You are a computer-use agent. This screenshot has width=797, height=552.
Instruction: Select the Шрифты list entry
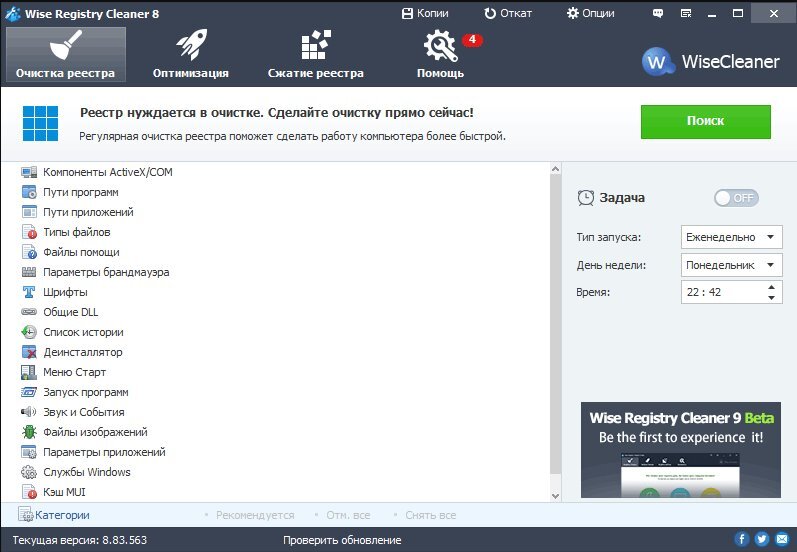point(65,292)
